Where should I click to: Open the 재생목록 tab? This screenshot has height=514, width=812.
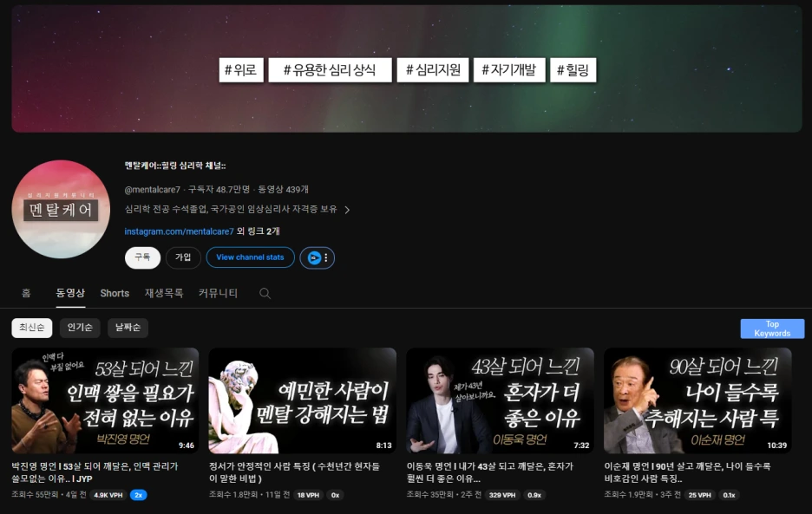coord(164,293)
